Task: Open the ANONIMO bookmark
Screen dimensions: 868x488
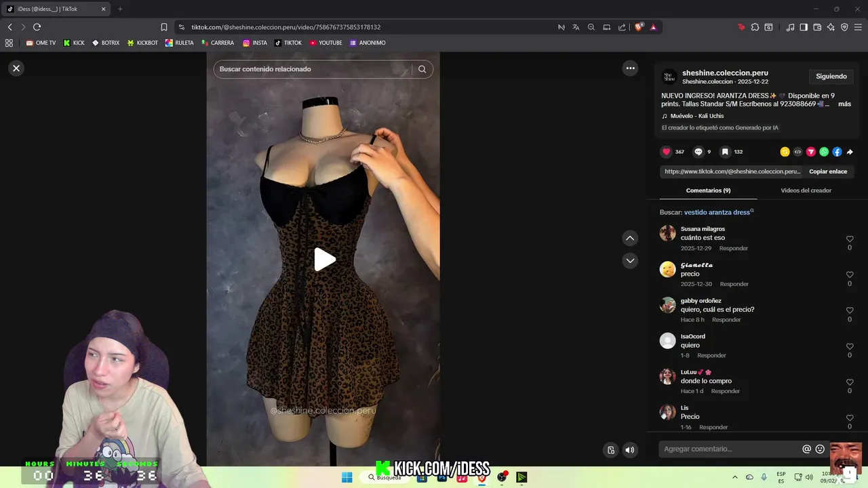Action: (x=368, y=43)
